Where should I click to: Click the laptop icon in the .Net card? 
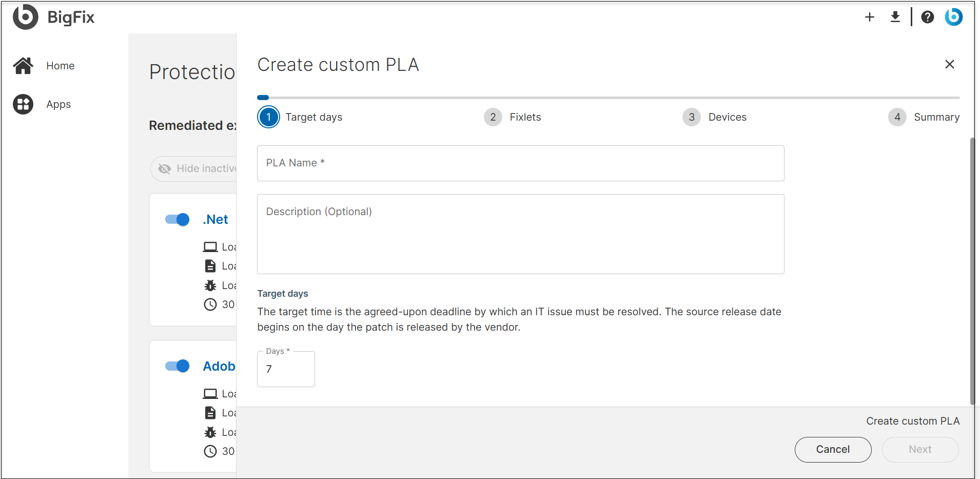(x=210, y=246)
